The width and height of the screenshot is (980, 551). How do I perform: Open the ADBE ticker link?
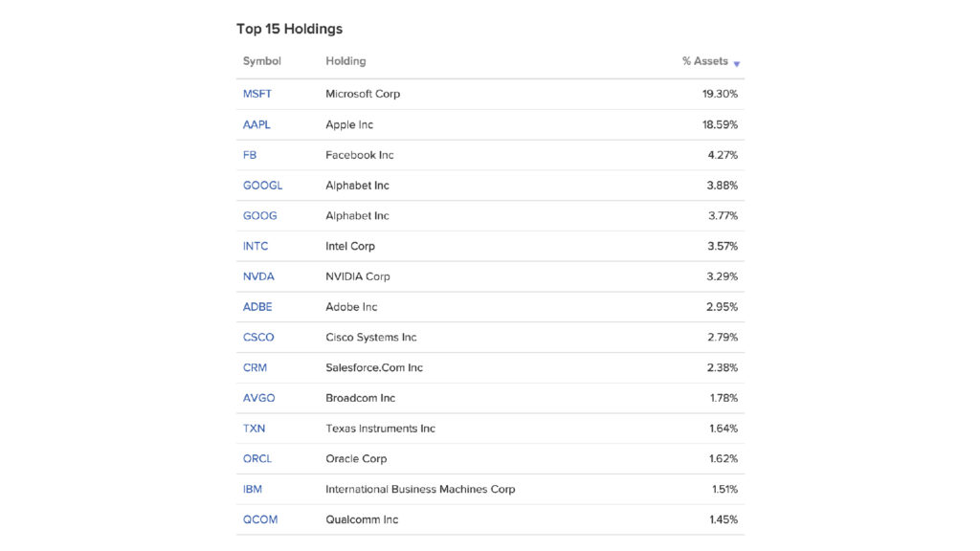(x=256, y=307)
